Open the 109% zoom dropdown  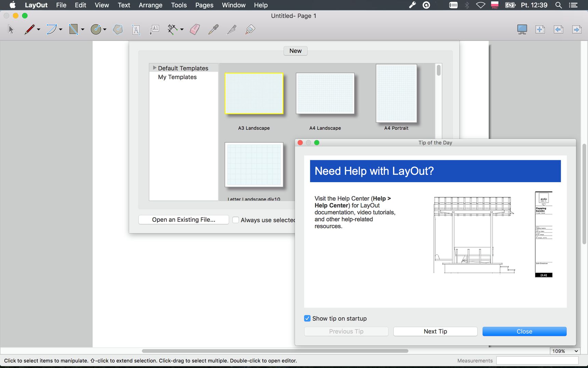coord(565,351)
